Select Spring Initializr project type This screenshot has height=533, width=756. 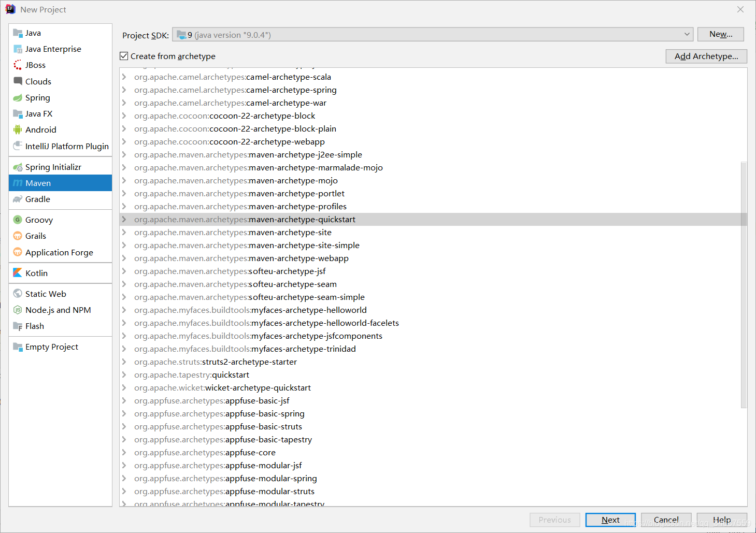click(x=60, y=167)
